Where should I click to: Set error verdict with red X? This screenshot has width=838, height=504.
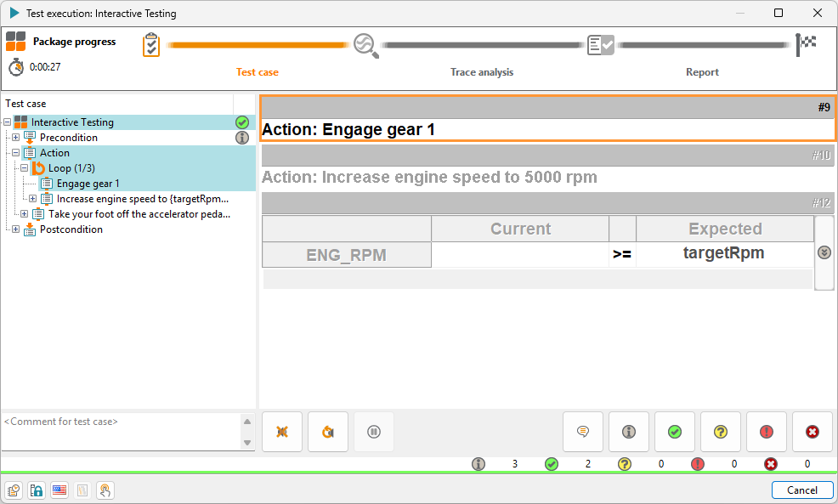(813, 432)
